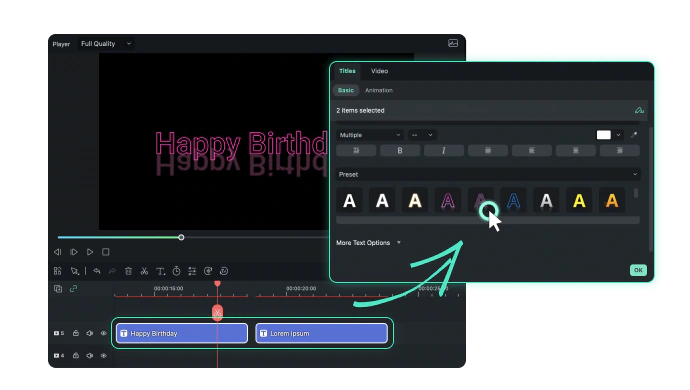Lock track 5

pos(76,333)
